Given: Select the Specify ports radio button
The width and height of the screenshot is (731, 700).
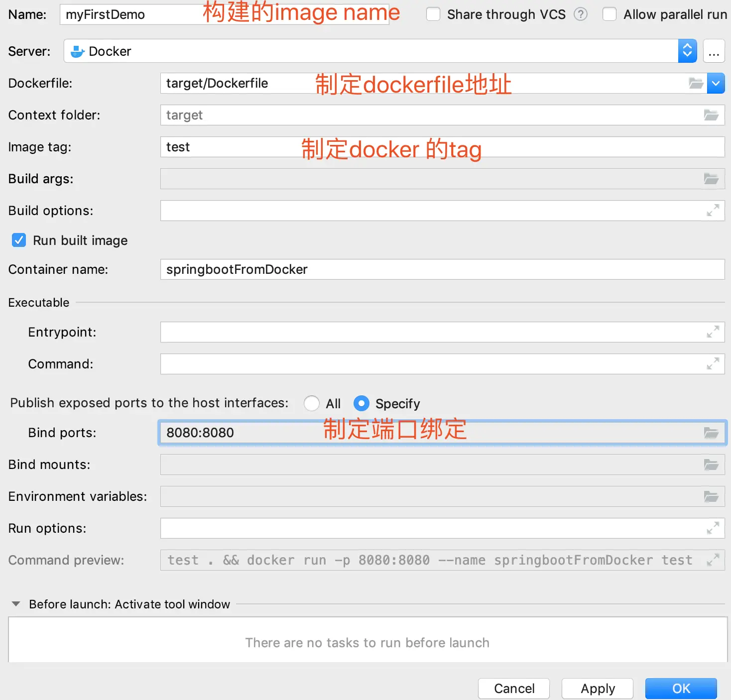Looking at the screenshot, I should pos(362,403).
